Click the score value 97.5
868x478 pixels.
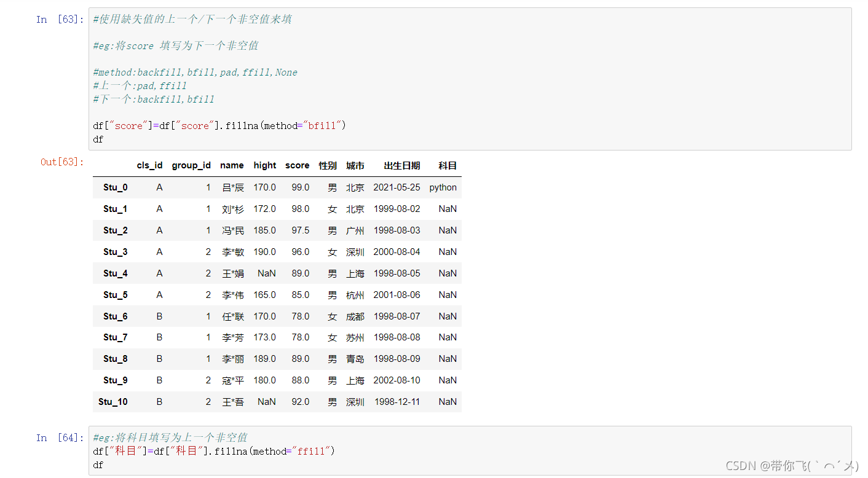click(x=301, y=230)
